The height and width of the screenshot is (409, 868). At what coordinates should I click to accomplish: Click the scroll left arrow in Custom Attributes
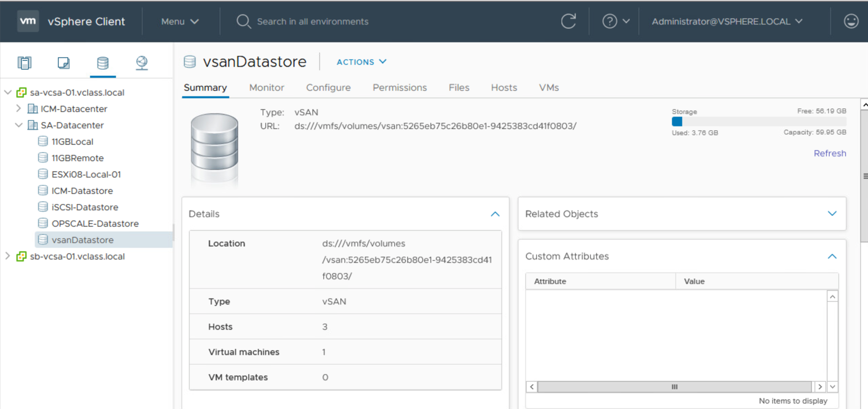(532, 387)
